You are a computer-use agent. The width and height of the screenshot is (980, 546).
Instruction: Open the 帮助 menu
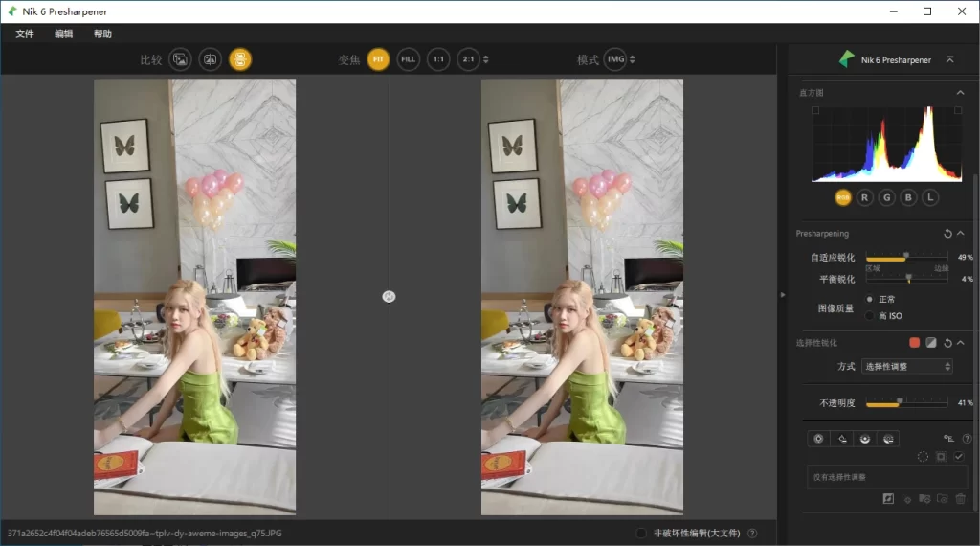102,34
